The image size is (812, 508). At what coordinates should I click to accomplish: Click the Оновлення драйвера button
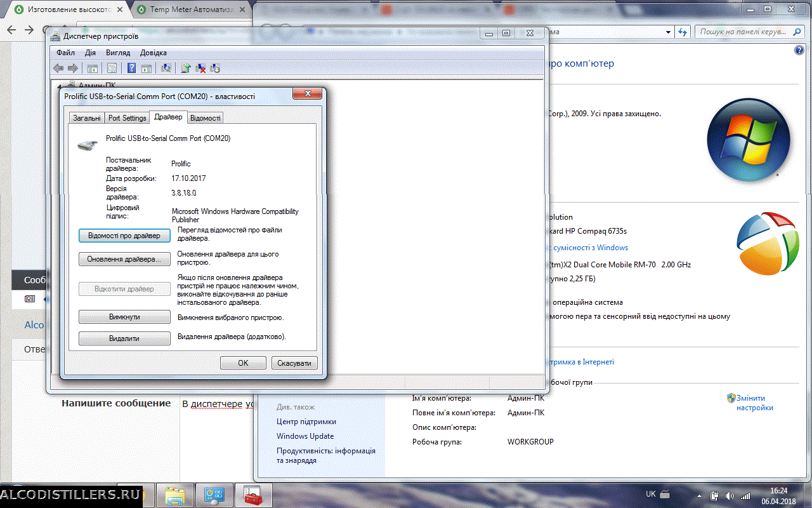point(124,259)
